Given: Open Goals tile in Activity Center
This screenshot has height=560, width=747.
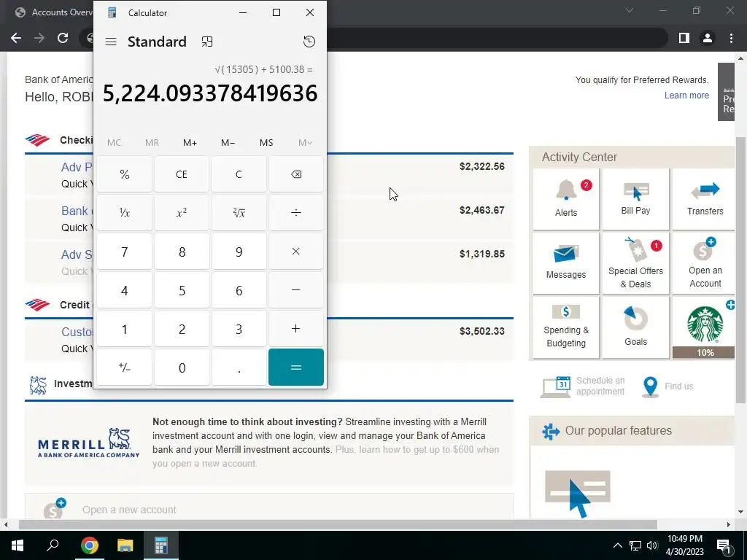Looking at the screenshot, I should 635,327.
